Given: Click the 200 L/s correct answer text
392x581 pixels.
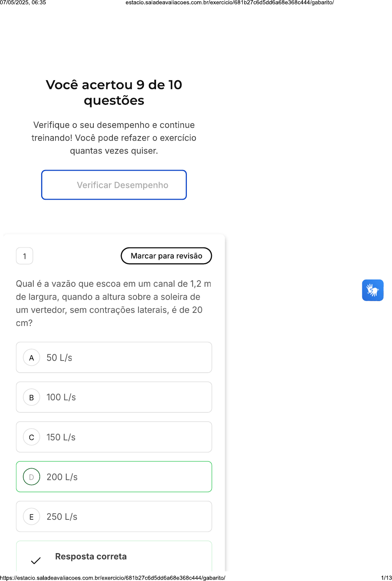Looking at the screenshot, I should pyautogui.click(x=62, y=477).
